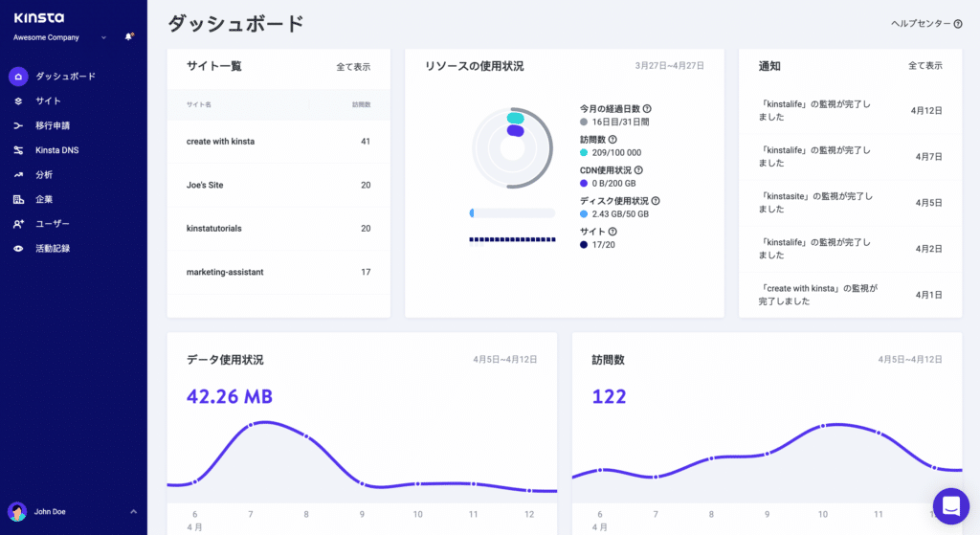The width and height of the screenshot is (980, 535).
Task: Click the disk usage progress bar
Action: (512, 212)
